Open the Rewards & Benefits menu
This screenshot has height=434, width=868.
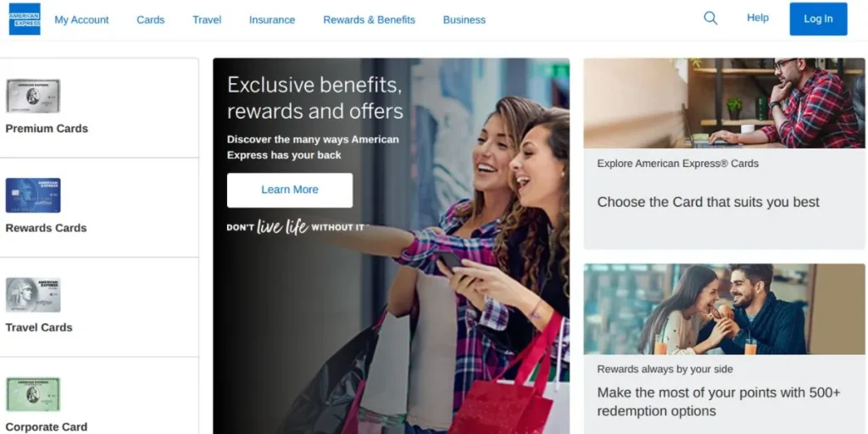tap(370, 20)
